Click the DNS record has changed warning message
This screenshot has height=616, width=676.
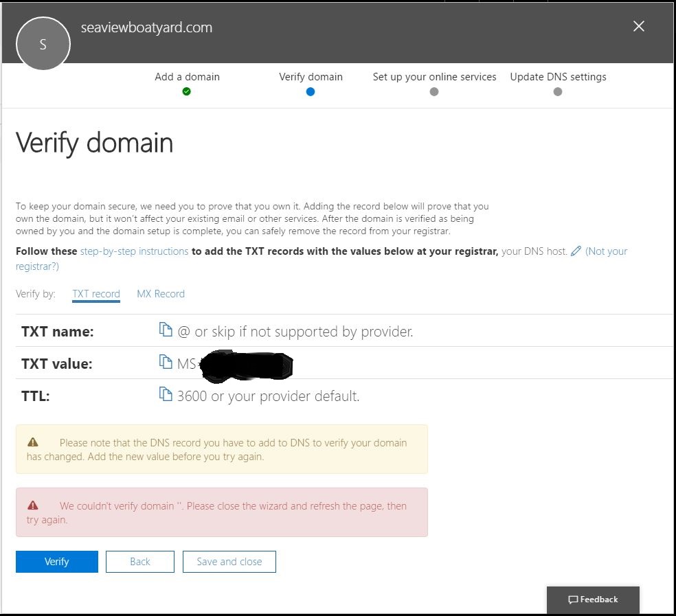click(222, 449)
